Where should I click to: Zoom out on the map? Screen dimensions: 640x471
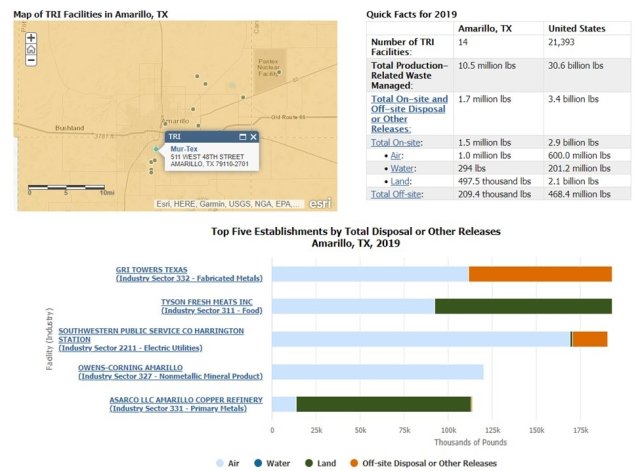tap(31, 60)
